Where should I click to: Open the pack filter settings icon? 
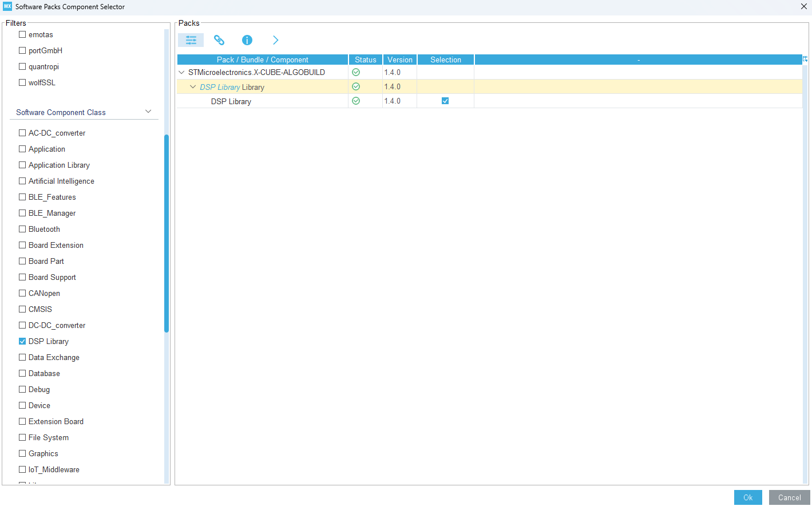(191, 40)
